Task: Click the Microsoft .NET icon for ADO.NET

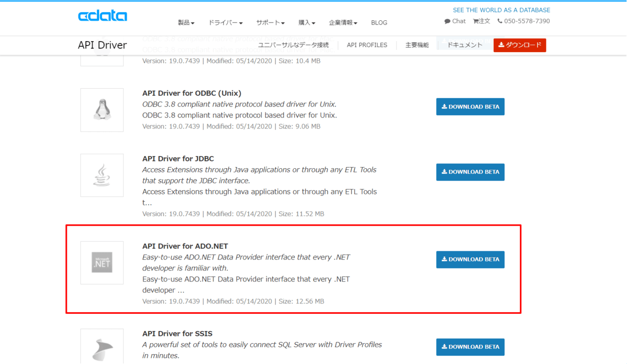Action: (102, 263)
